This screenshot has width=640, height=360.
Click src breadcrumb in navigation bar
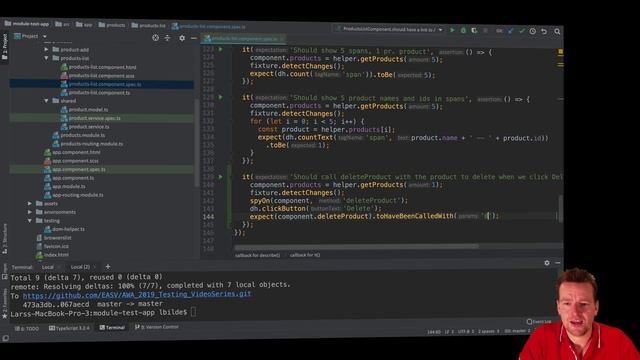[x=62, y=24]
